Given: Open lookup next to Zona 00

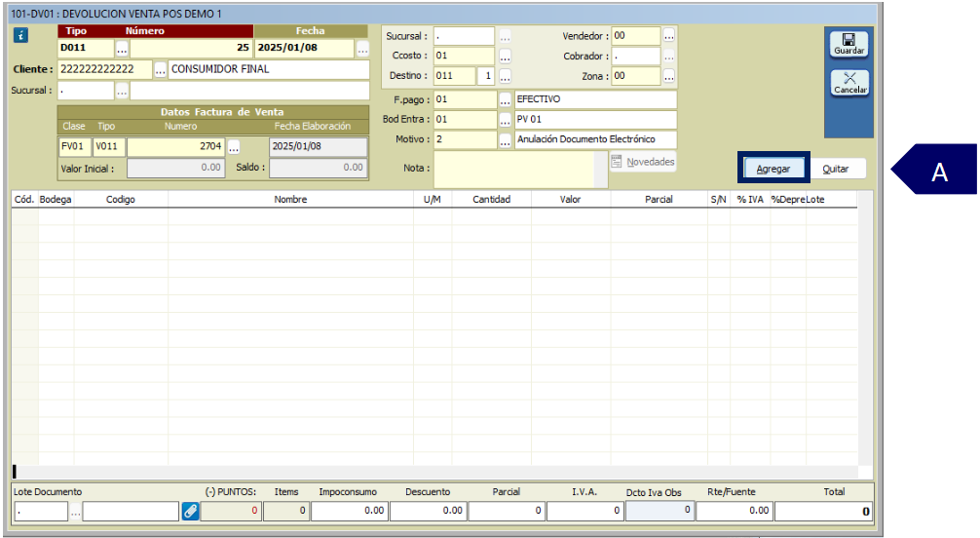Looking at the screenshot, I should pyautogui.click(x=668, y=76).
